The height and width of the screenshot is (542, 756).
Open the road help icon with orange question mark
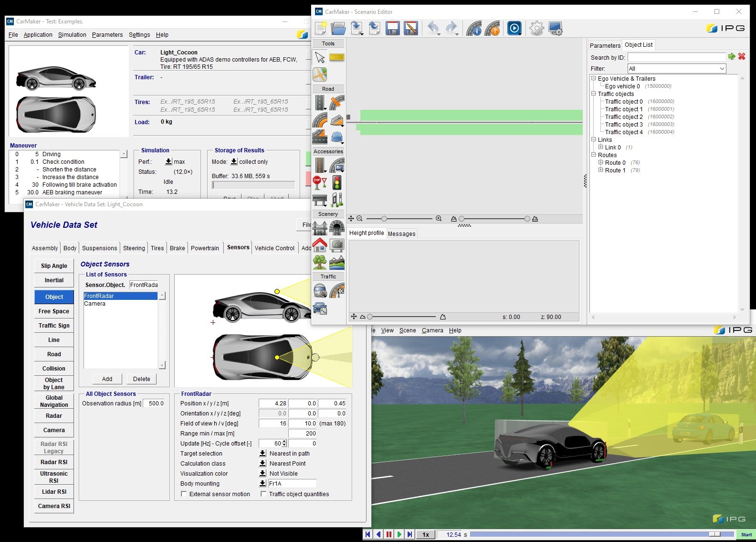(492, 28)
